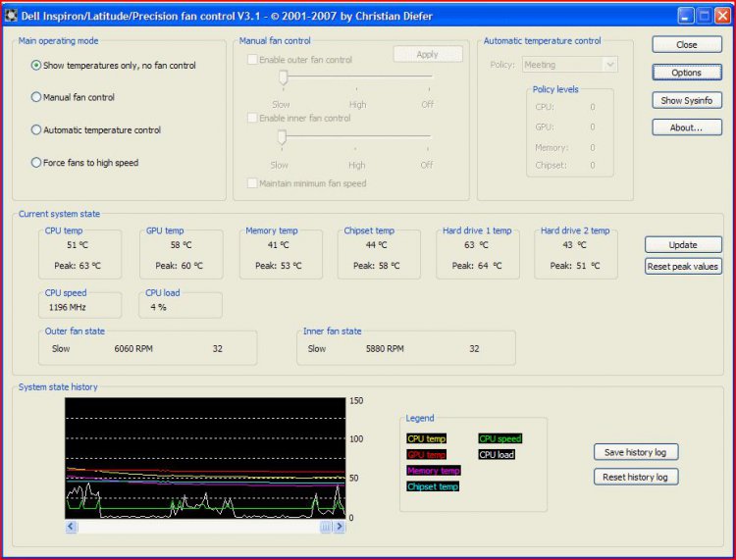Click the GPU temp 58 °C reading

click(x=181, y=245)
